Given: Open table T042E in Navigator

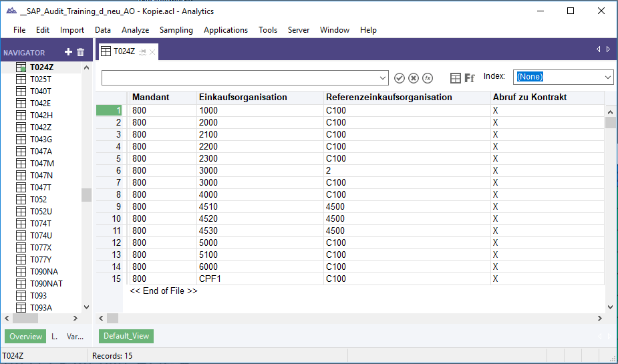Looking at the screenshot, I should pos(41,104).
